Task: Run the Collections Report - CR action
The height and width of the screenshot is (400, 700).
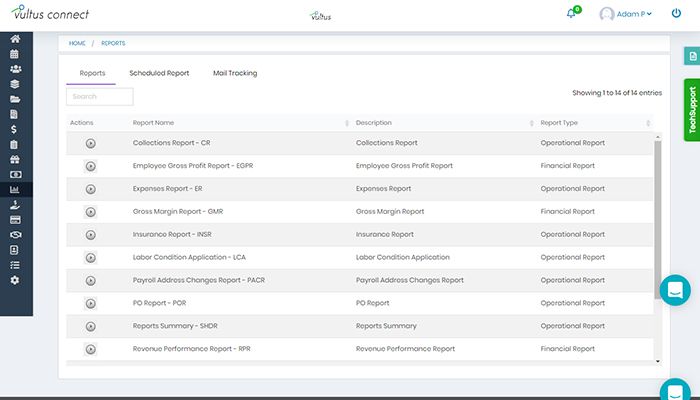Action: point(90,143)
